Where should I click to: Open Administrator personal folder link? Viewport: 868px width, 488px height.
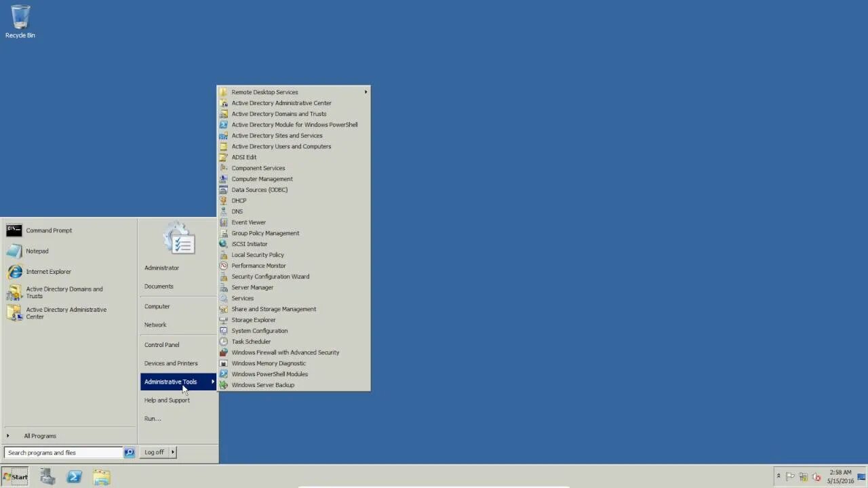pyautogui.click(x=161, y=268)
